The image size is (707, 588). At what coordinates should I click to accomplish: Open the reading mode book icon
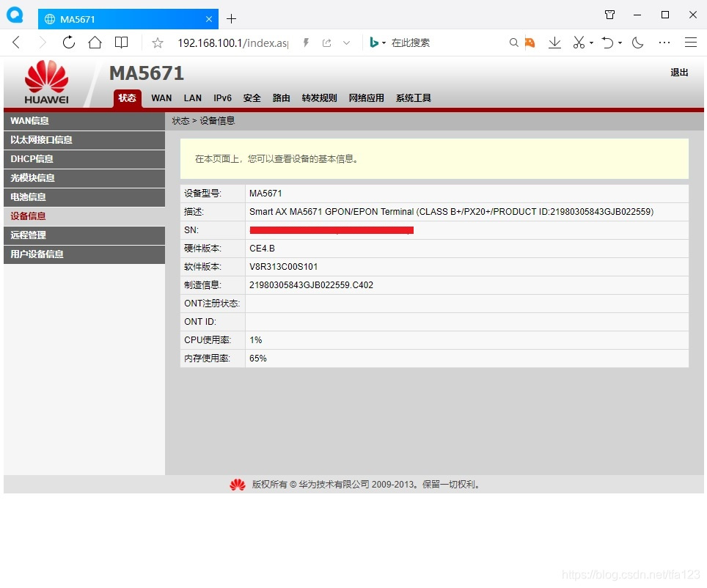coord(121,43)
